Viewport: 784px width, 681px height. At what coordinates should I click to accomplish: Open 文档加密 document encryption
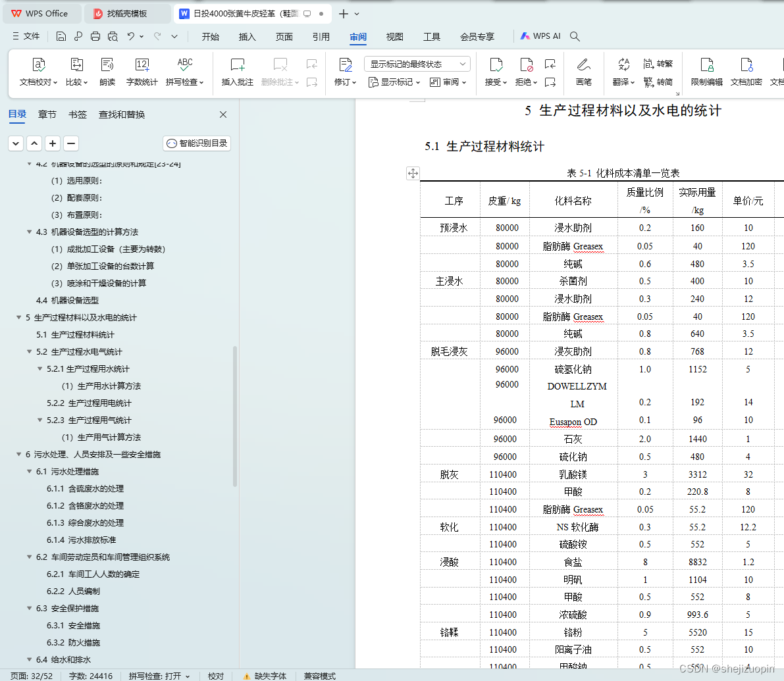pos(746,72)
